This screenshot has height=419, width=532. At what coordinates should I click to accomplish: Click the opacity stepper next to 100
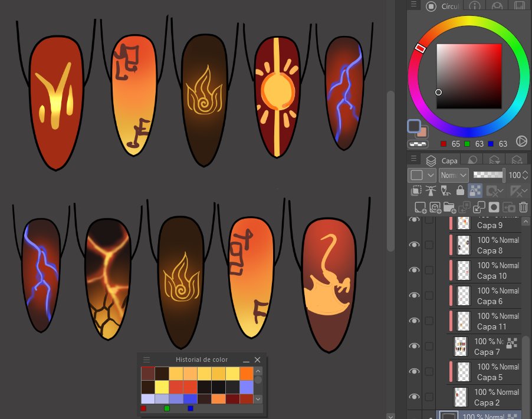coord(525,175)
